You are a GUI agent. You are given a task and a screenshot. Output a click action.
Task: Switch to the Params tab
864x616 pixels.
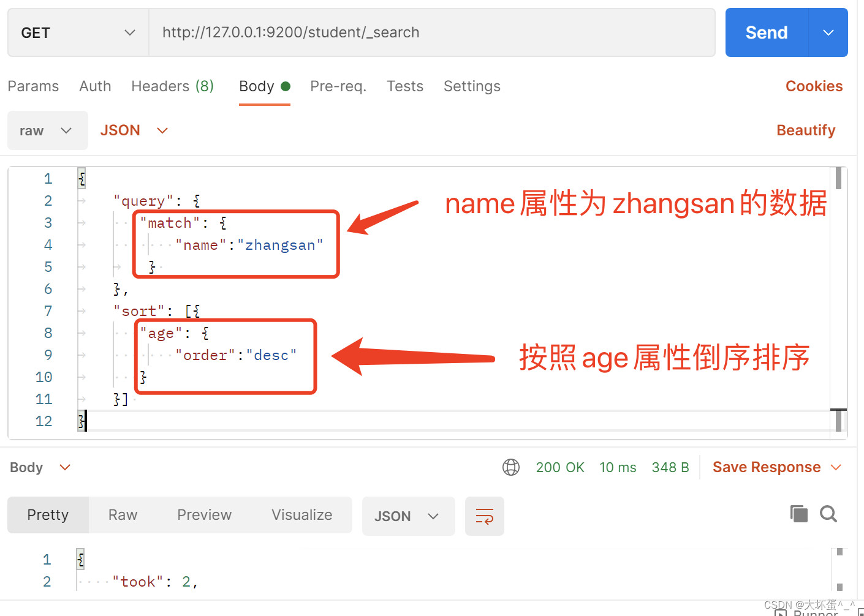point(33,86)
